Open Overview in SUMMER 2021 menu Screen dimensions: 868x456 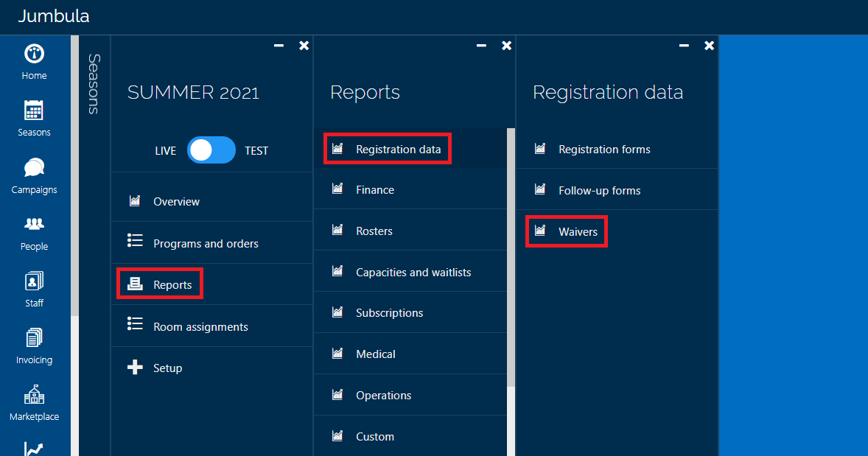(212, 201)
